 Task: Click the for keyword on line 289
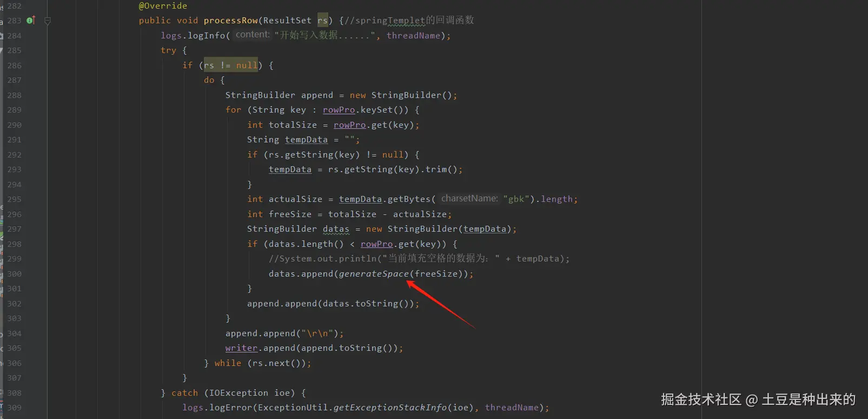click(x=234, y=110)
